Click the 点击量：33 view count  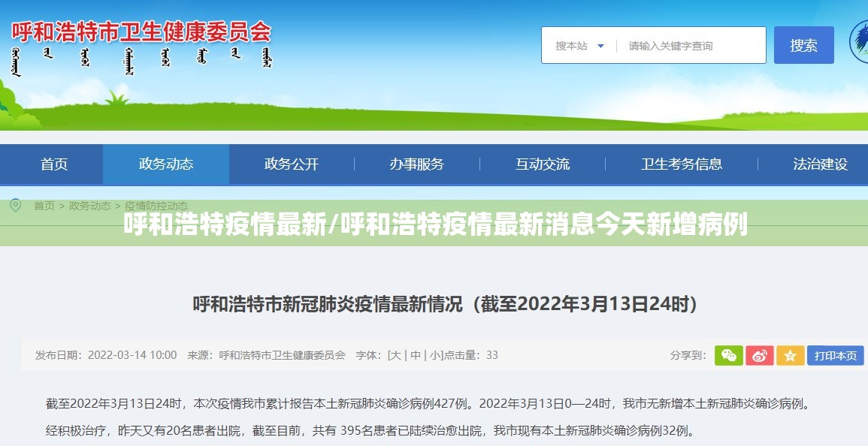click(x=472, y=355)
